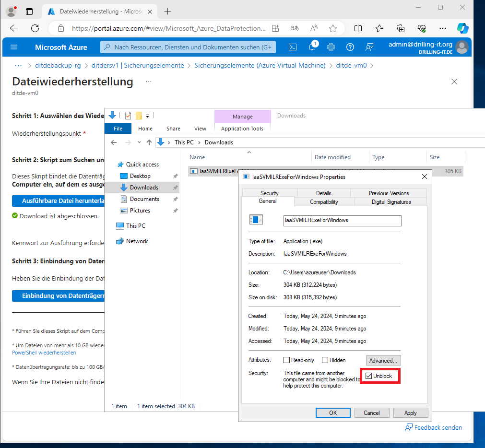This screenshot has width=485, height=448.
Task: Close the Properties dialog with X
Action: pyautogui.click(x=425, y=177)
